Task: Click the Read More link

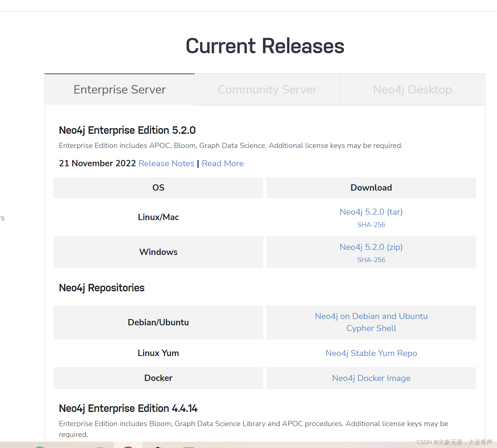Action: [223, 163]
